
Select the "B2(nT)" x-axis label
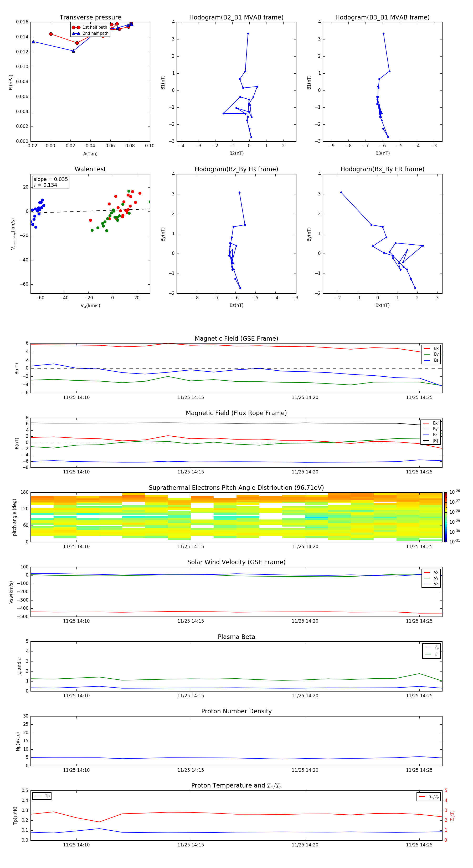(236, 153)
